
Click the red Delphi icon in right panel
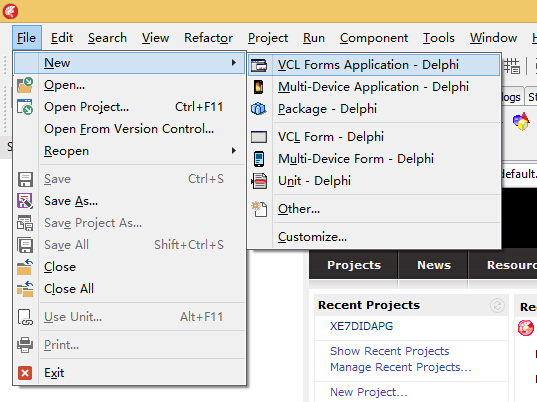coord(526,328)
